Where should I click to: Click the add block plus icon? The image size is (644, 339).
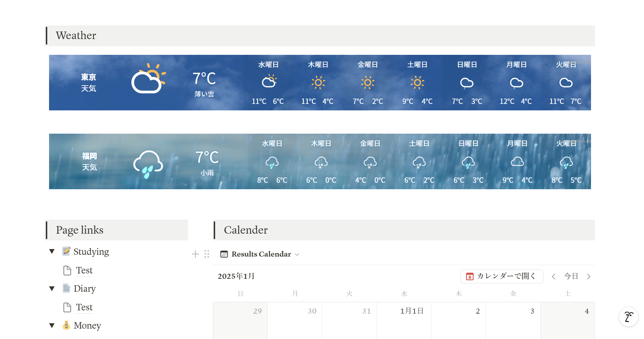pyautogui.click(x=195, y=254)
